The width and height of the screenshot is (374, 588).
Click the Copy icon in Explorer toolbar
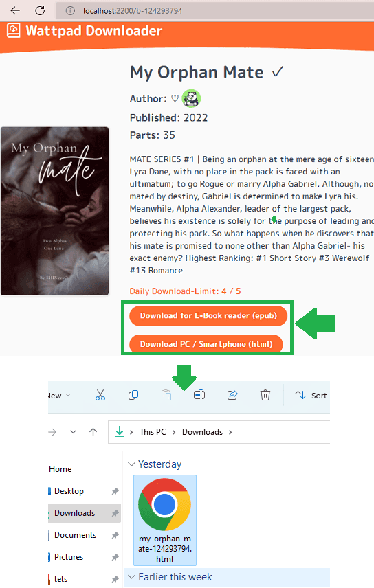133,395
